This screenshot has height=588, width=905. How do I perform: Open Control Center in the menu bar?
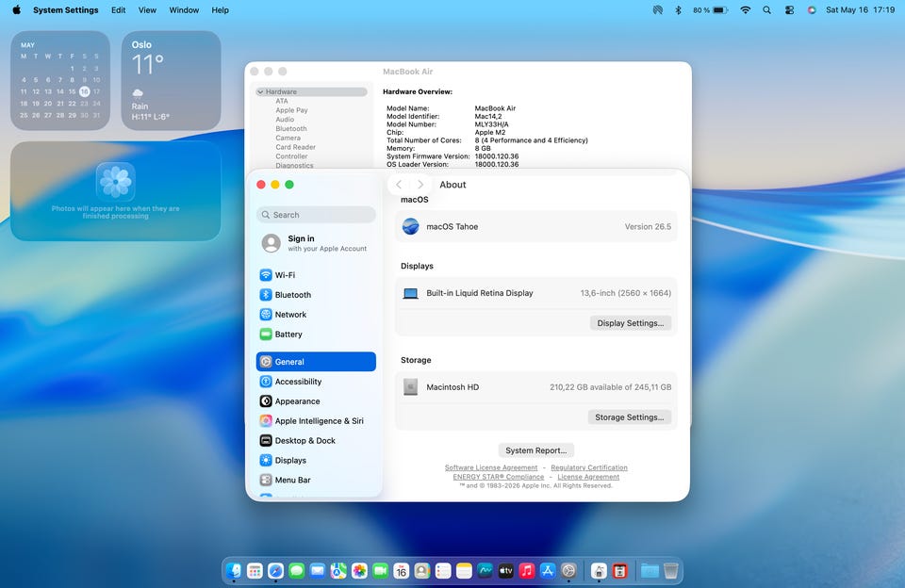tap(790, 9)
